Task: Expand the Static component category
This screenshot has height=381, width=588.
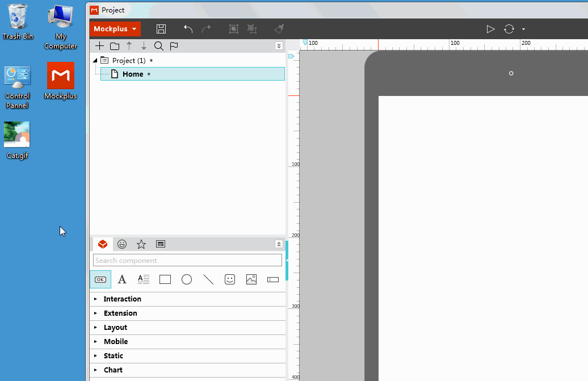Action: click(187, 356)
